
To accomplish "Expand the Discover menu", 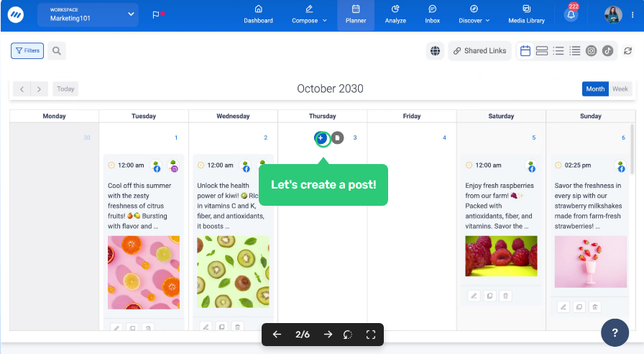I will point(474,15).
